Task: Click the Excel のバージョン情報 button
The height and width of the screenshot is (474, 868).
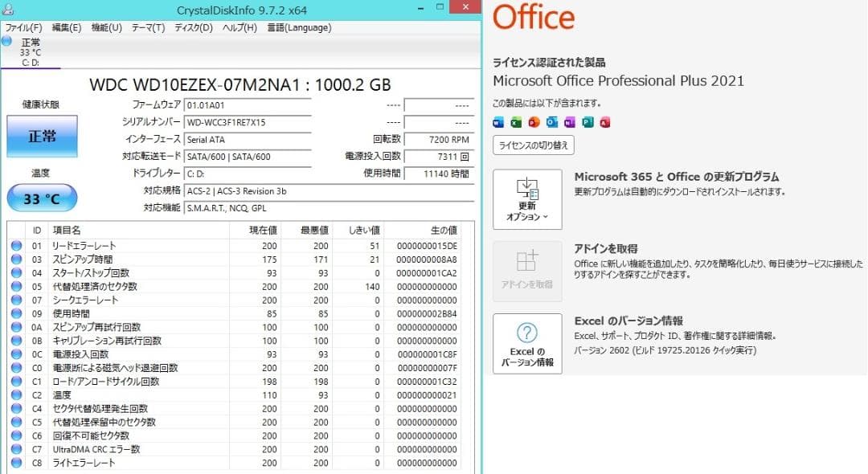Action: point(527,344)
